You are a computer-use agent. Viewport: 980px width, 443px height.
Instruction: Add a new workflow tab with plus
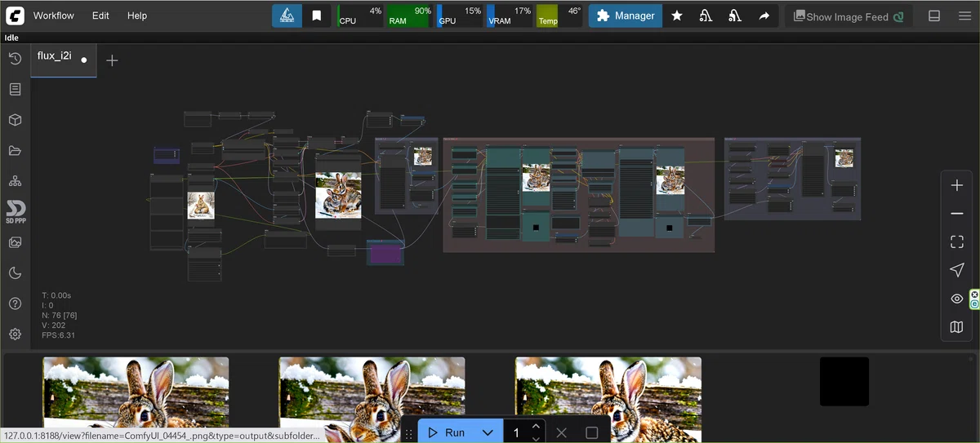coord(112,60)
